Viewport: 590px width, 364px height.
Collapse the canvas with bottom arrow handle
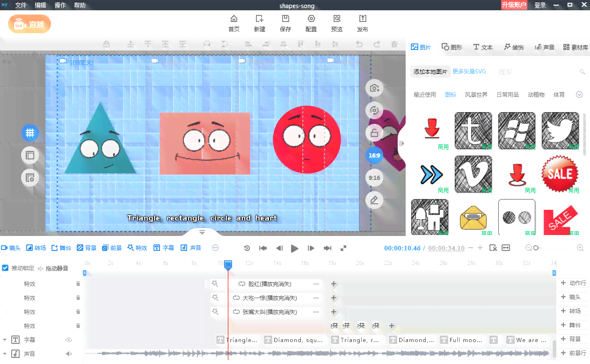point(202,232)
